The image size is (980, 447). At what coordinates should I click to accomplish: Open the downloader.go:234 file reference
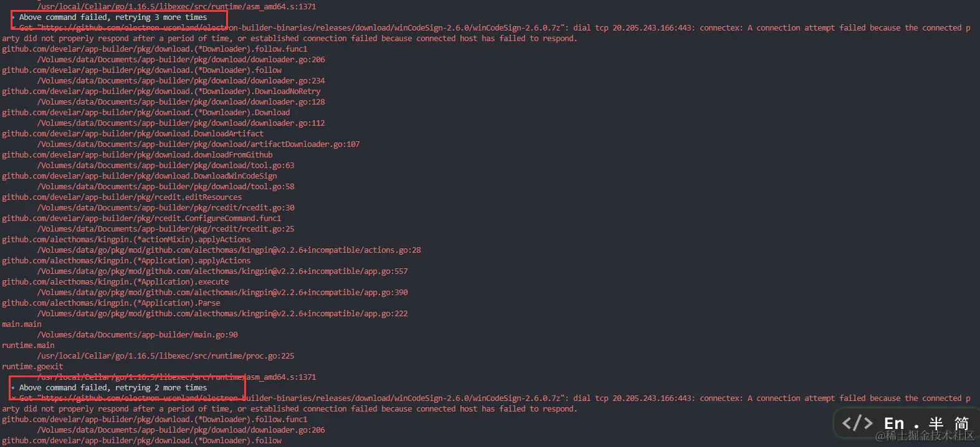point(181,81)
